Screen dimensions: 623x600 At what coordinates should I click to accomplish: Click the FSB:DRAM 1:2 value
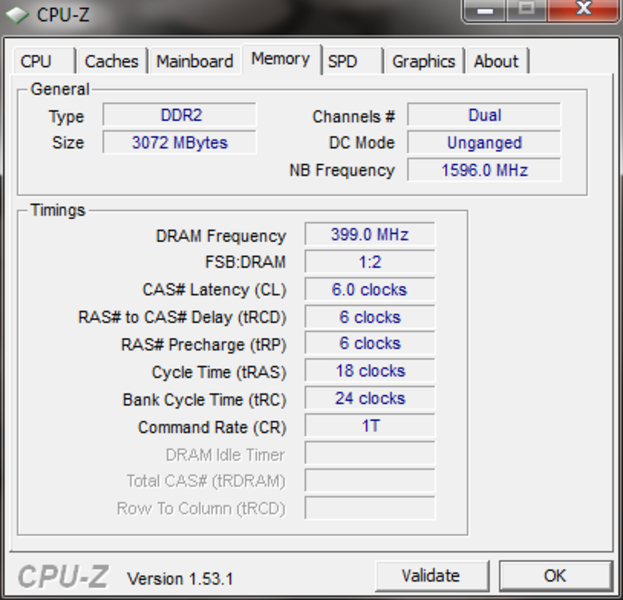coord(370,261)
